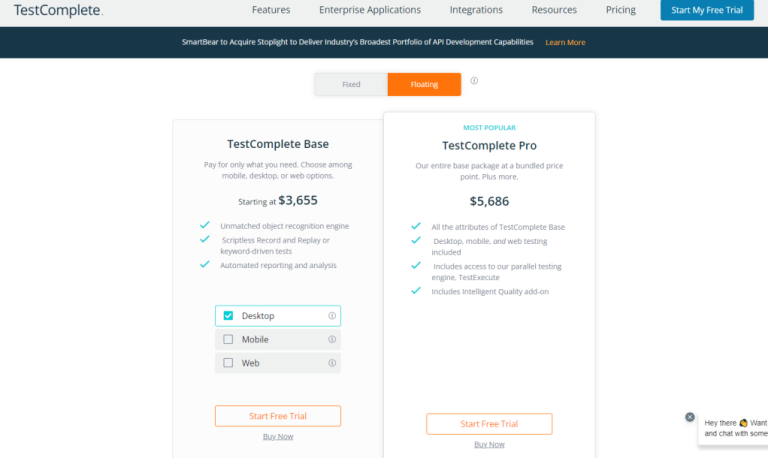Click the info icon in Desktop row
The width and height of the screenshot is (768, 458).
(332, 316)
